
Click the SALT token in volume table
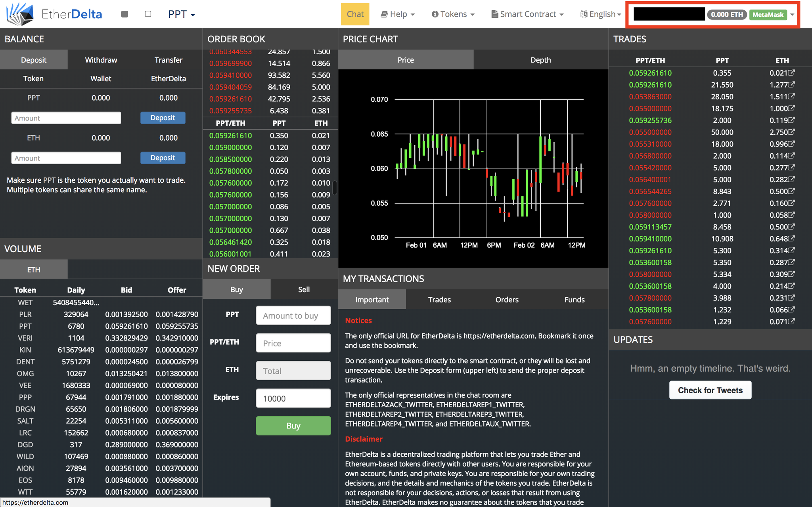(x=25, y=421)
